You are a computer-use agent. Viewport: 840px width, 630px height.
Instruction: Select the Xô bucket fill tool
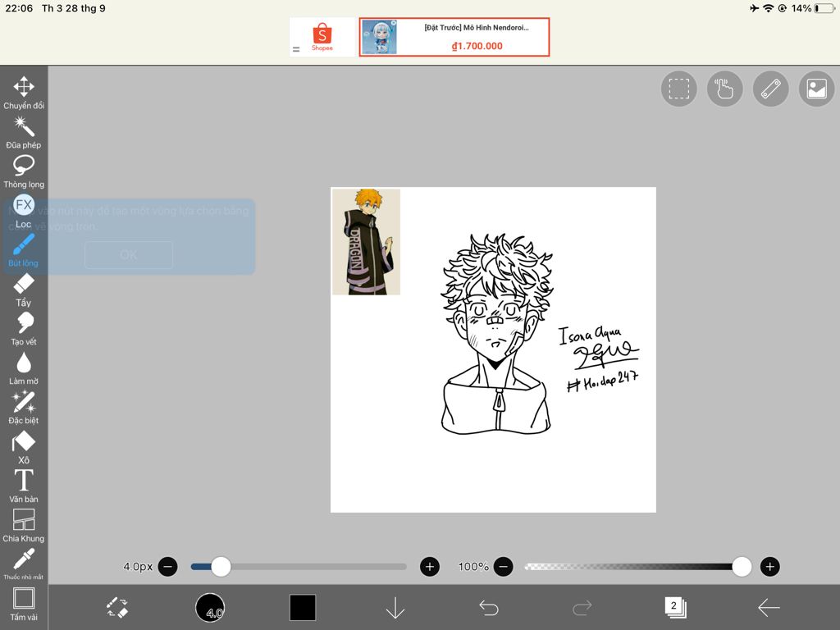tap(24, 447)
